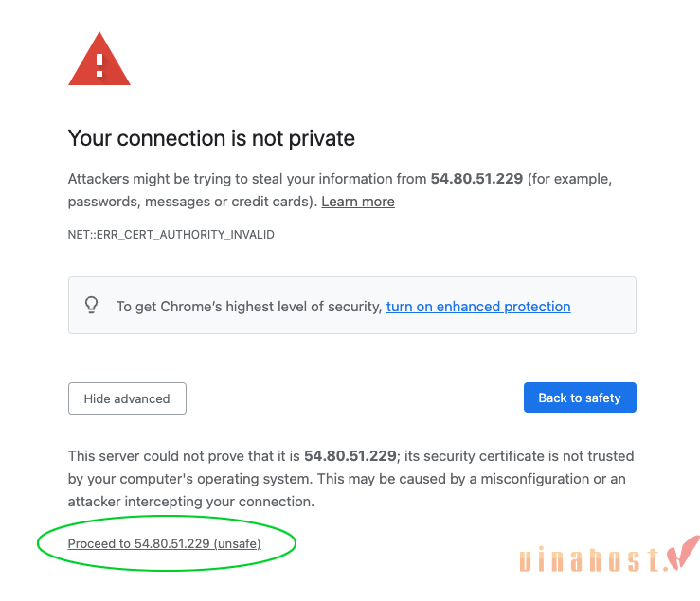Click the This server could not prove paragraph

(350, 479)
